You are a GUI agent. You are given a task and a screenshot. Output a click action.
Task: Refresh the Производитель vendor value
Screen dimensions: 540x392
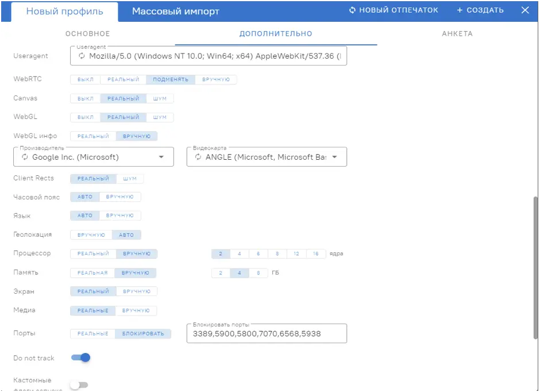tap(26, 156)
